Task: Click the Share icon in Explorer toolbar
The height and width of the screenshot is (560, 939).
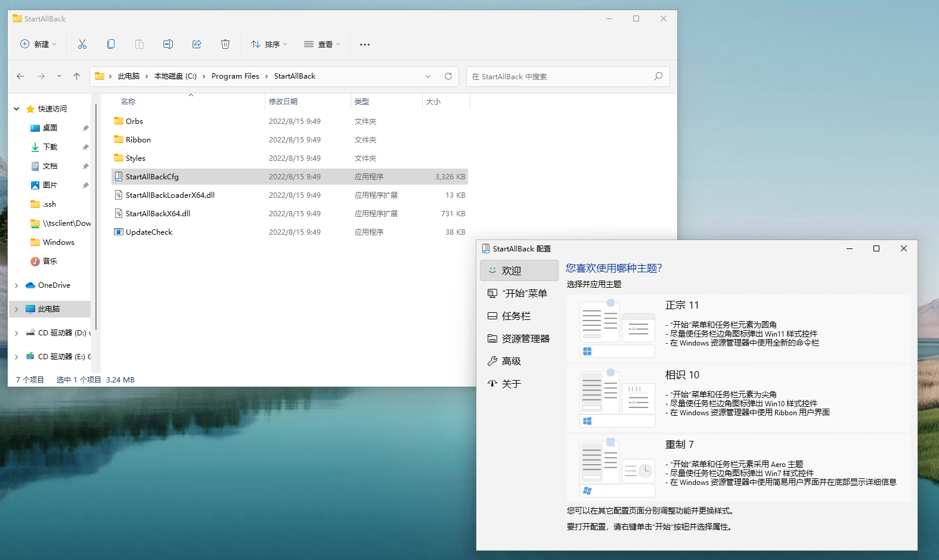Action: 197,44
